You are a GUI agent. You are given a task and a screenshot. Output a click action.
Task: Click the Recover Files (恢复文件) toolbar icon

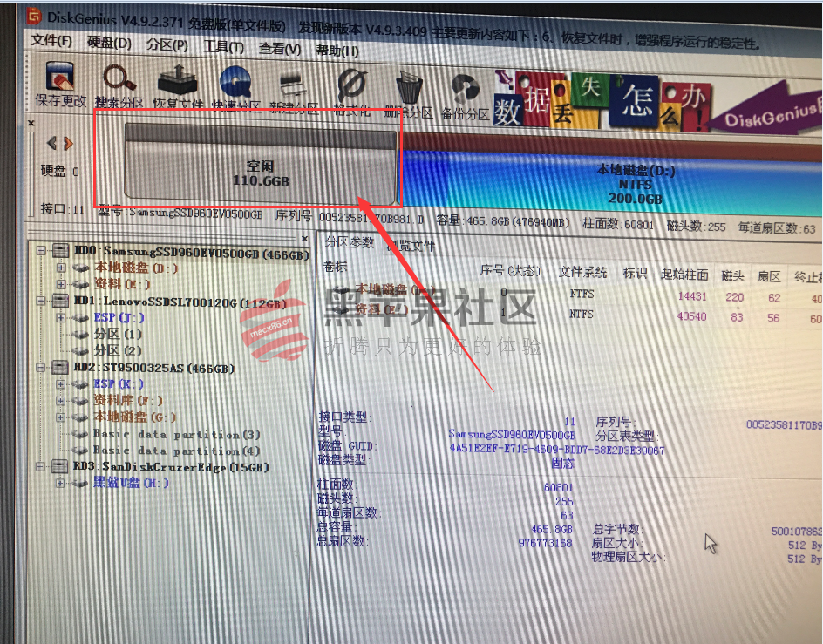click(x=177, y=80)
